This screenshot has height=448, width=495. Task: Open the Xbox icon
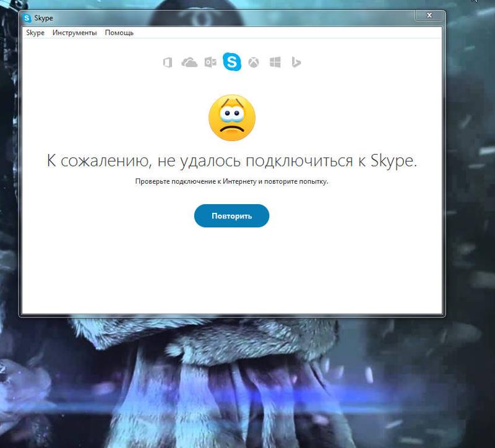point(254,62)
